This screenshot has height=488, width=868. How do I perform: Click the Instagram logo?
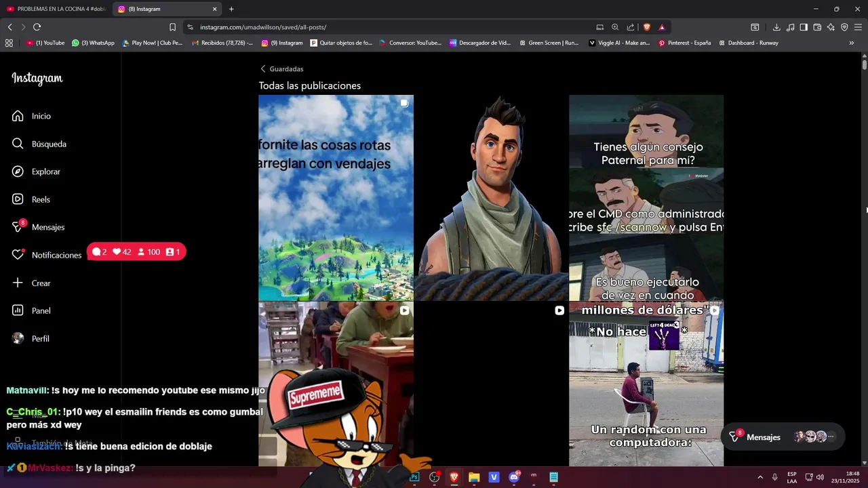click(x=37, y=79)
